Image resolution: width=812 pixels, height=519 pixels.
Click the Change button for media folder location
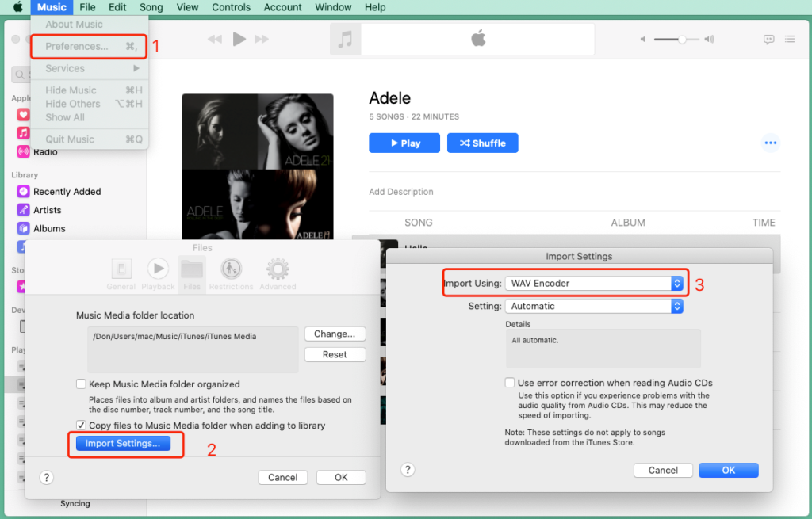335,334
